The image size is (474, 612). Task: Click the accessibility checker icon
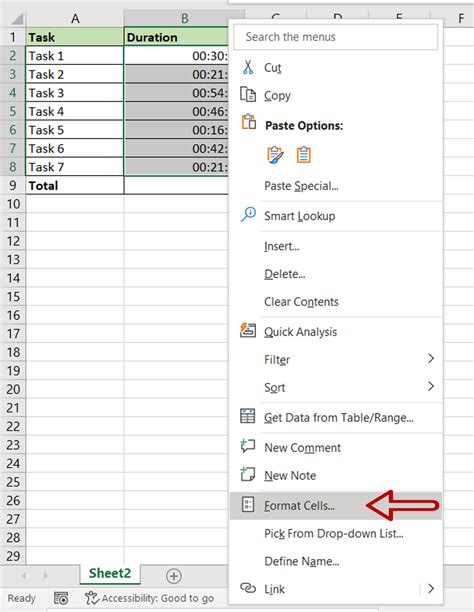click(x=92, y=598)
